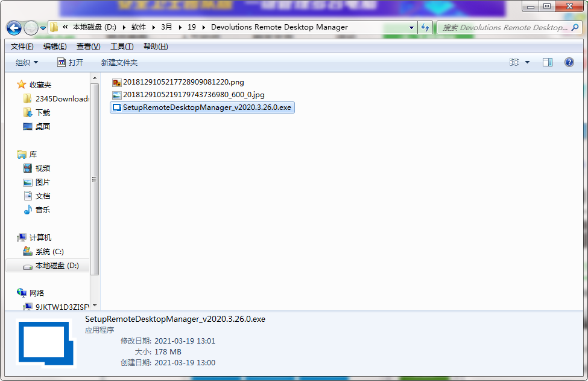Refresh the folder with the refresh icon
The width and height of the screenshot is (588, 381).
click(x=425, y=27)
